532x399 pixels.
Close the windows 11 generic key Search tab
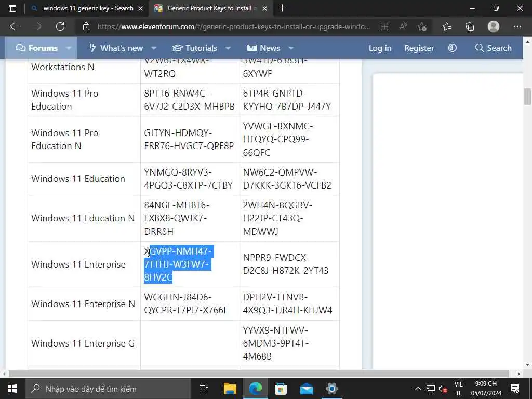point(140,9)
